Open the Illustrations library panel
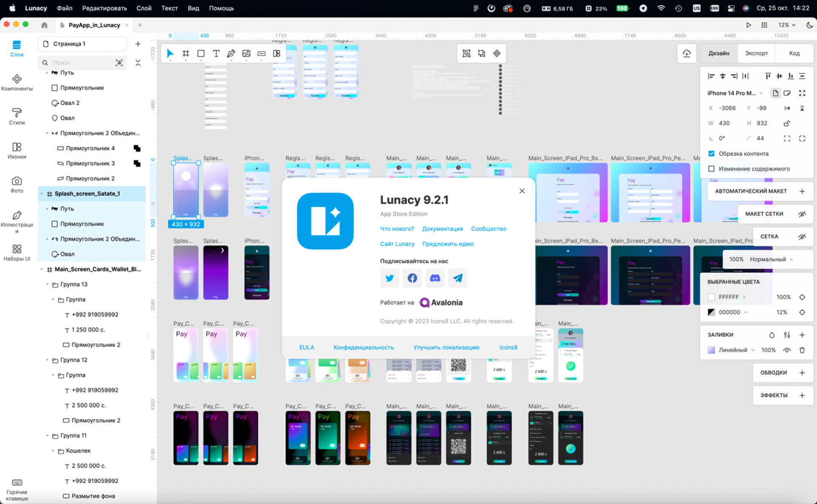The image size is (817, 504). (17, 222)
